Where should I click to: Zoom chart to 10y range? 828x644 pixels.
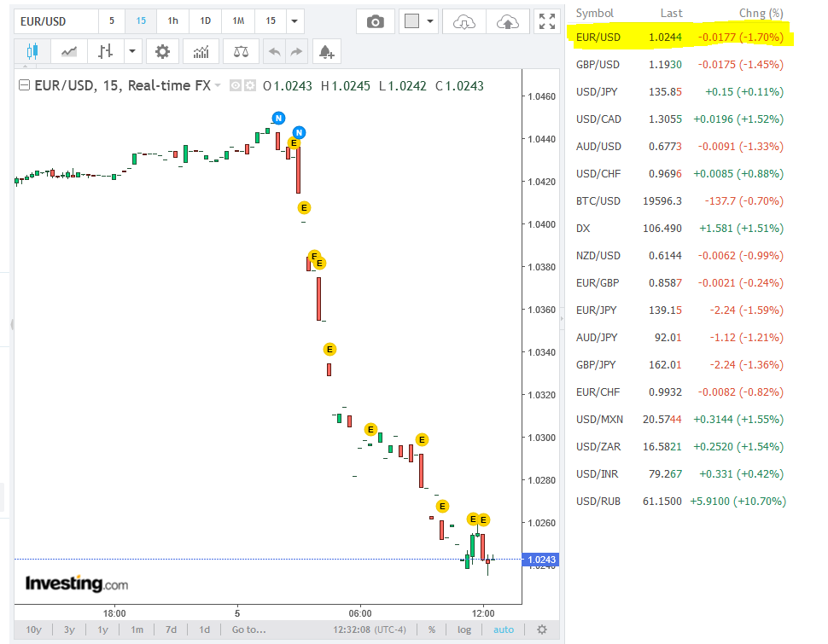pyautogui.click(x=34, y=629)
